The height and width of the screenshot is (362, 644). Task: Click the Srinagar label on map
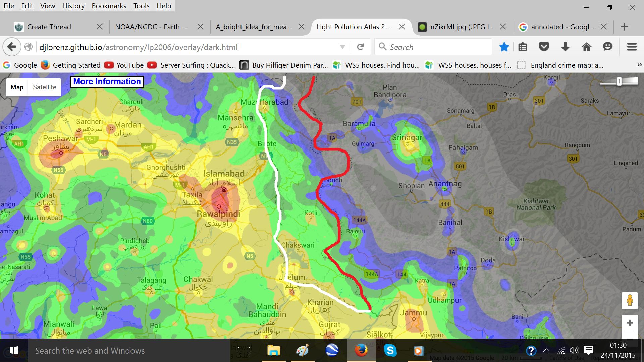point(407,138)
